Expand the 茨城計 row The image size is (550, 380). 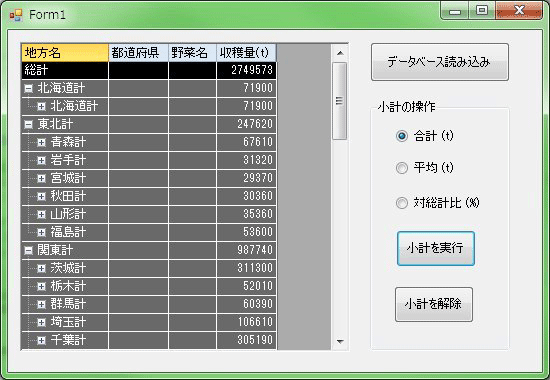pyautogui.click(x=41, y=268)
